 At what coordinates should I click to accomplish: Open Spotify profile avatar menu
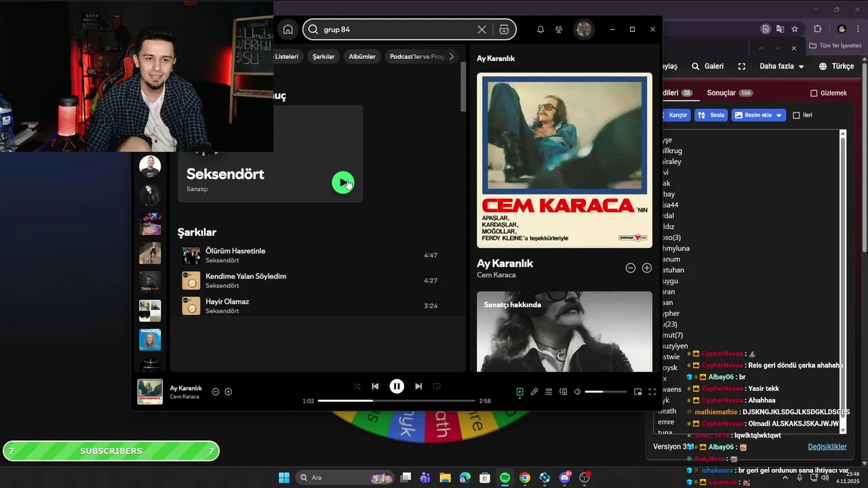(584, 29)
